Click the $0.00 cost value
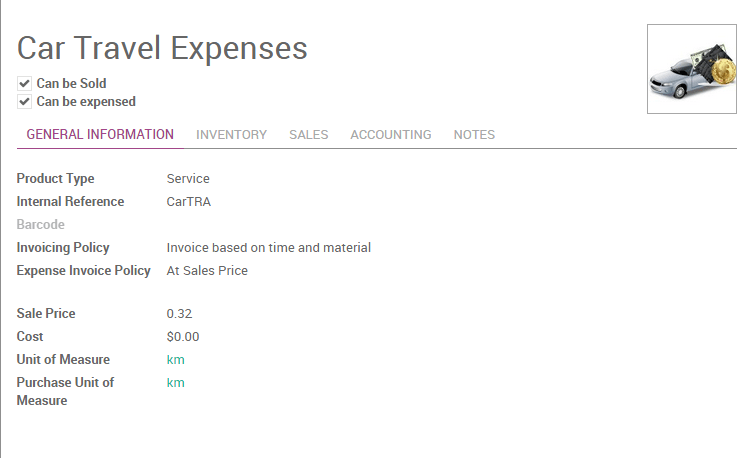Screen dimensions: 753x458 point(183,337)
